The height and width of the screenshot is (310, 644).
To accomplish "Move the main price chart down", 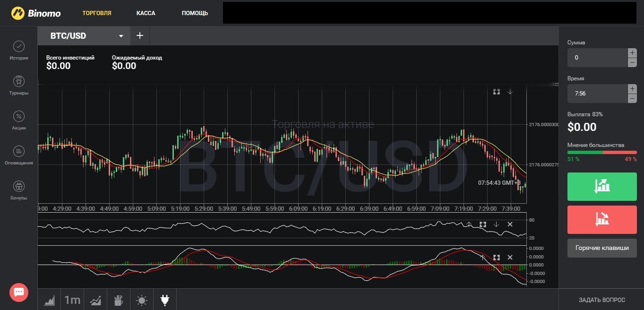I will click(510, 92).
